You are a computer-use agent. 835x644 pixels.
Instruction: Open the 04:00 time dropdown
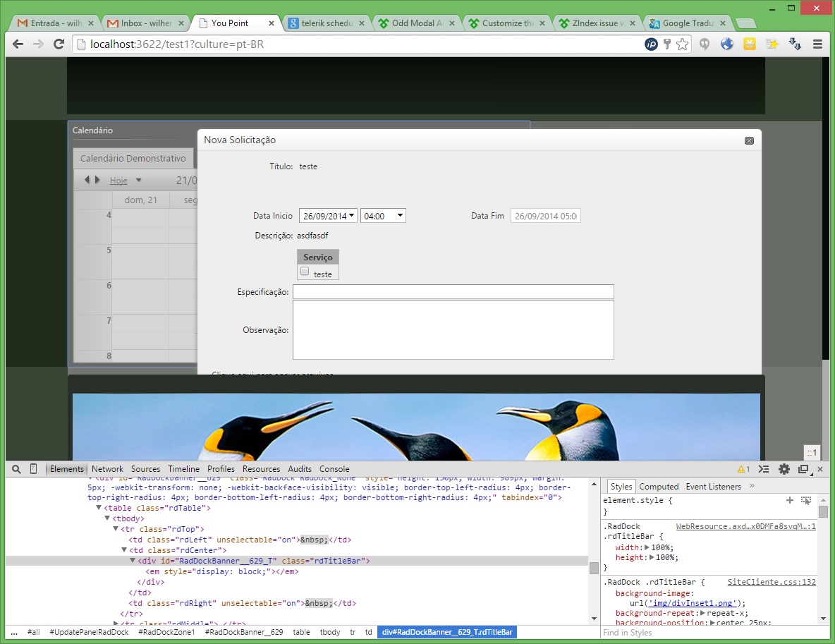click(400, 215)
